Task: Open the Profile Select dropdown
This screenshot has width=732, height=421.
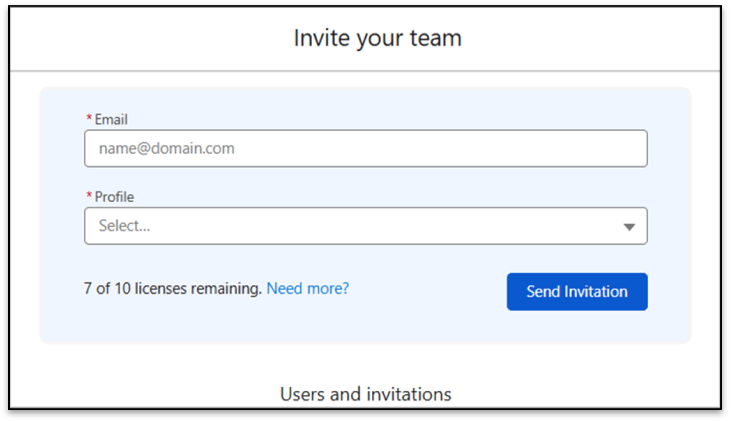Action: (x=366, y=226)
